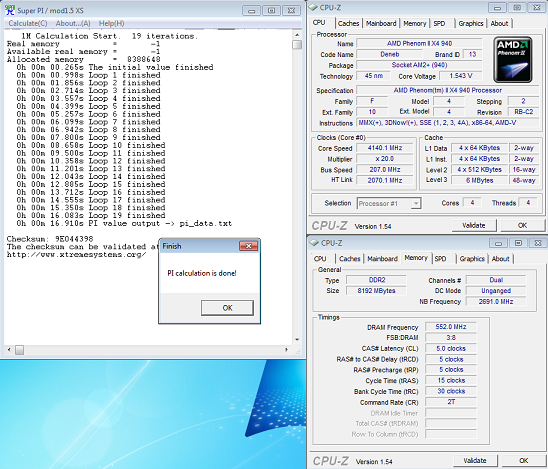The width and height of the screenshot is (548, 469).
Task: Open the Help(H) menu
Action: [x=111, y=23]
